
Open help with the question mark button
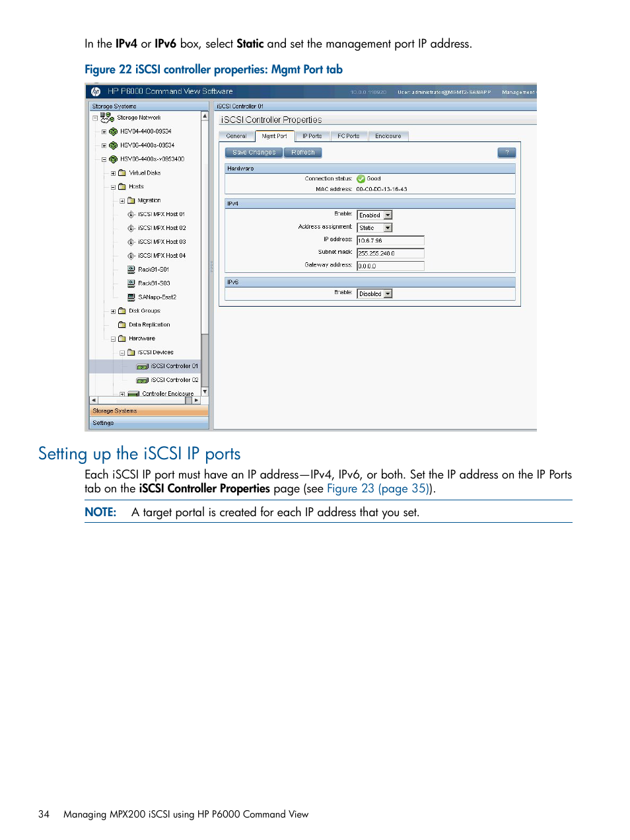point(507,153)
